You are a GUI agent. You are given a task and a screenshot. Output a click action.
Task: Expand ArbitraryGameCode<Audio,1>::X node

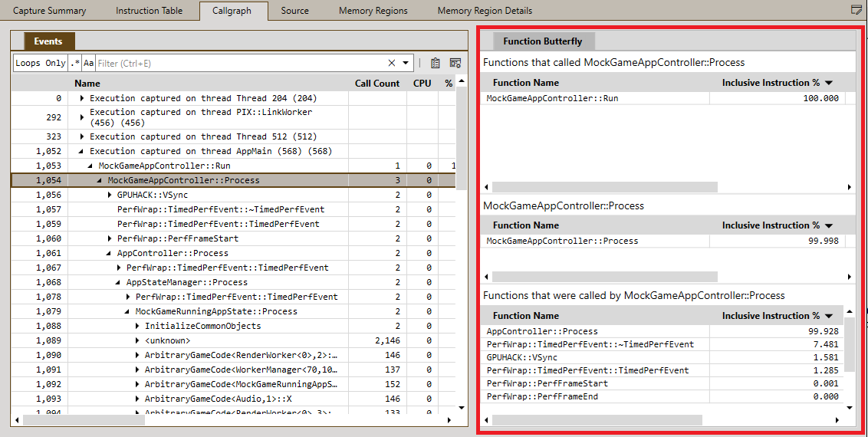point(137,399)
